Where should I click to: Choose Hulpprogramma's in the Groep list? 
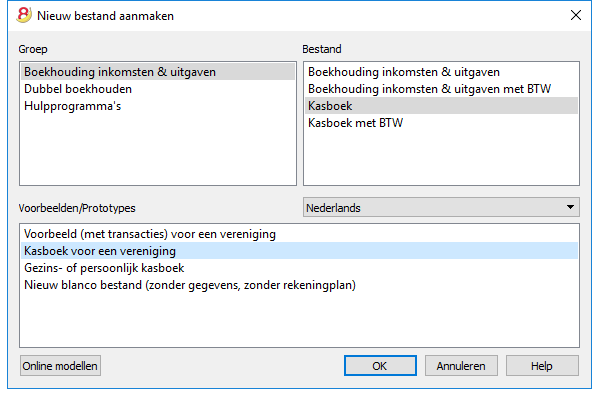click(158, 106)
